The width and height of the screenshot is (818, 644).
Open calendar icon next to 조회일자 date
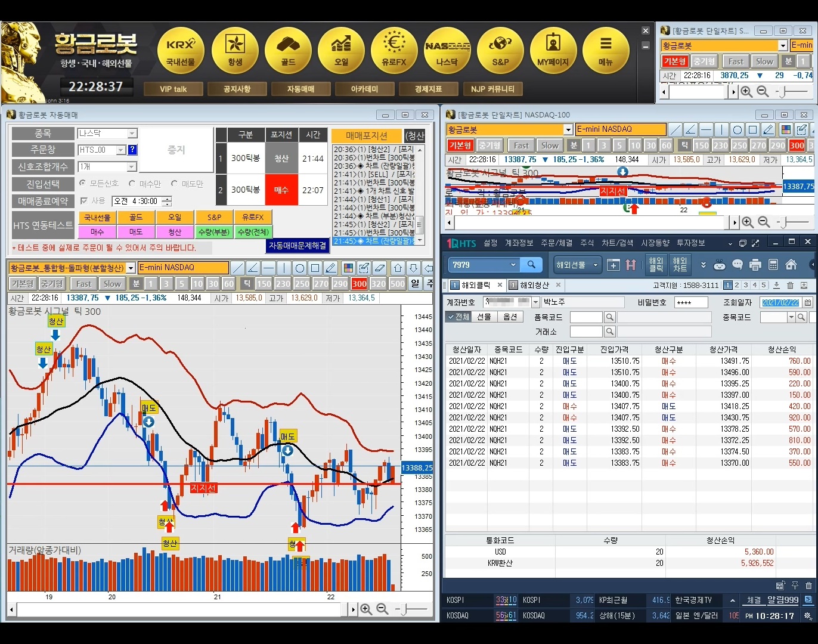pos(807,302)
